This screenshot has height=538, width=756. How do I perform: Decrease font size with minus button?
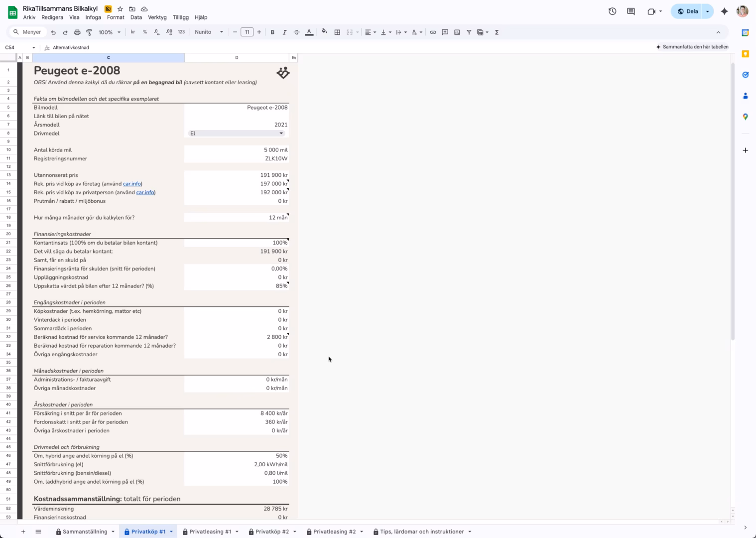[x=235, y=32]
